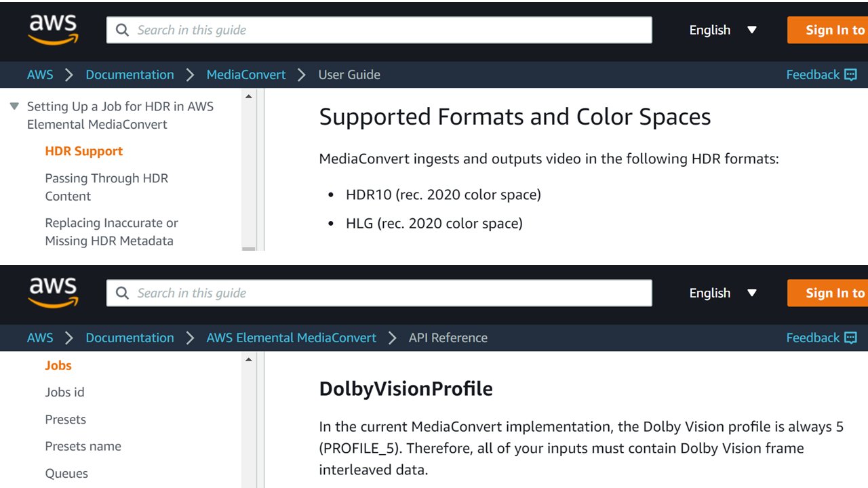Screen dimensions: 868x488
Task: Click the AWS logo in the bottom screenshot
Action: point(53,293)
